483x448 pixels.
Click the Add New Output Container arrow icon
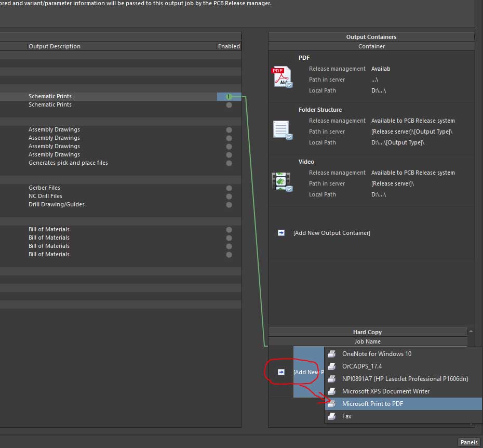click(x=281, y=233)
